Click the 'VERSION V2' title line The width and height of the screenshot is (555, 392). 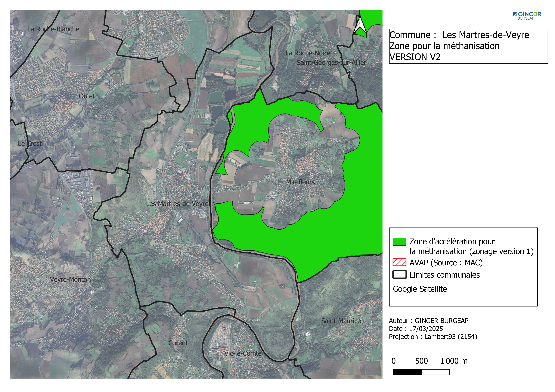click(415, 57)
